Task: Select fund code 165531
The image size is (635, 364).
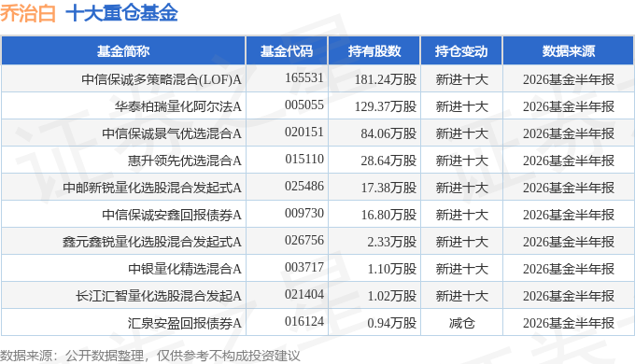Action: point(304,77)
